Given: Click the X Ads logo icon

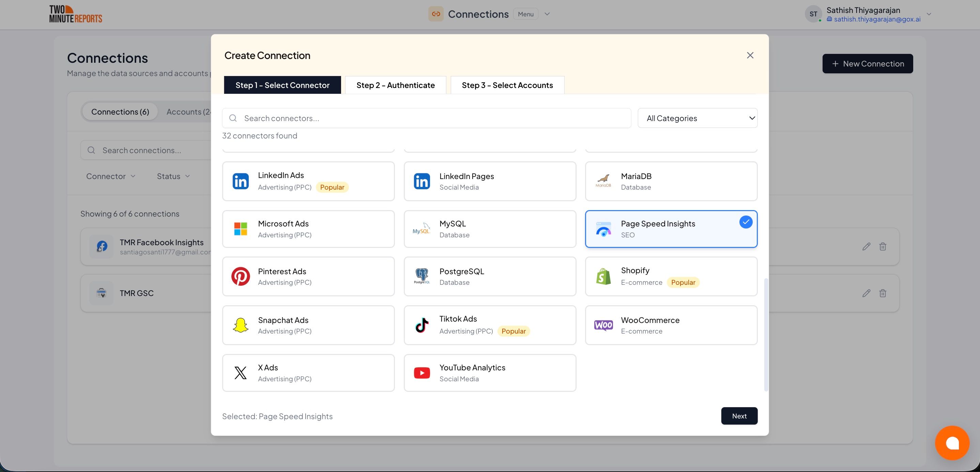Looking at the screenshot, I should coord(241,373).
